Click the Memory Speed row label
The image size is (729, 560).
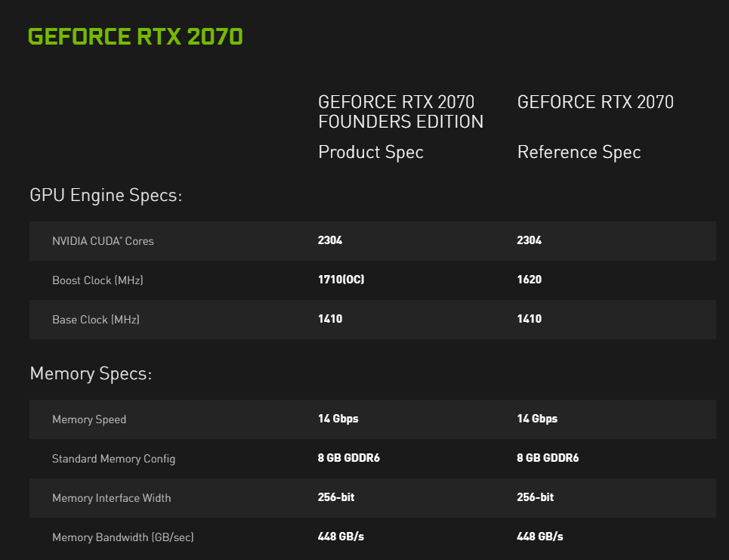89,419
